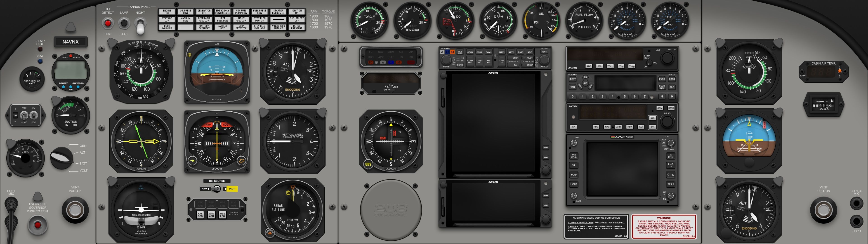This screenshot has width=868, height=244.
Task: Increase weather radar range with RNG up
Action: click(670, 156)
